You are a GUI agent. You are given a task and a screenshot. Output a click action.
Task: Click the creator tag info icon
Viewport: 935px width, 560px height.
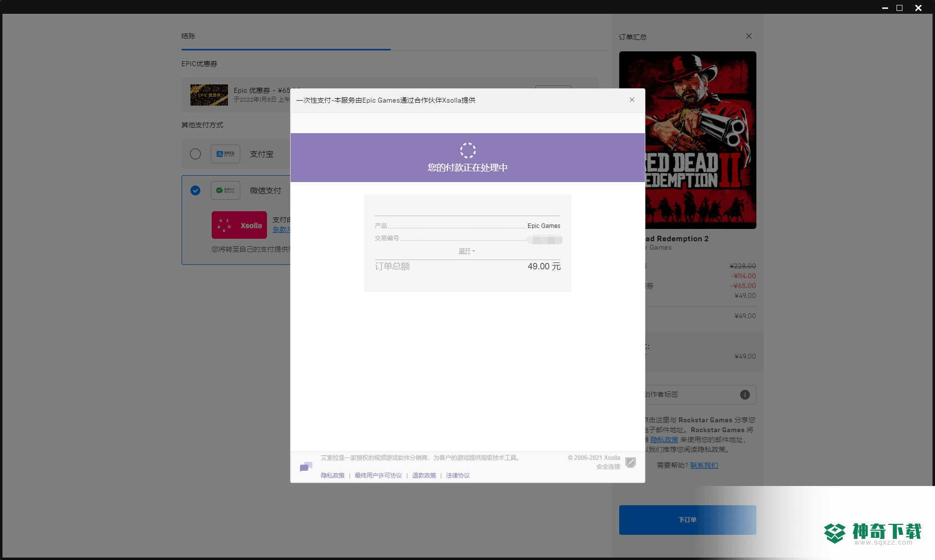pyautogui.click(x=745, y=395)
